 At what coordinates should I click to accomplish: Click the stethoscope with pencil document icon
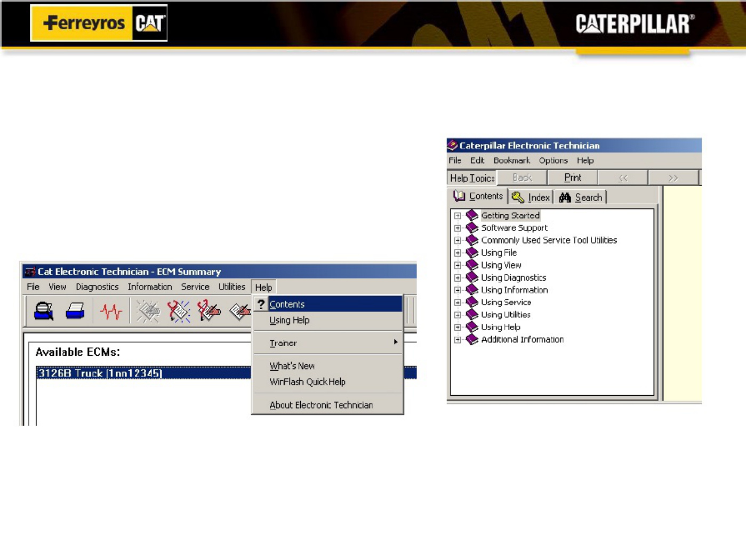[x=209, y=311]
